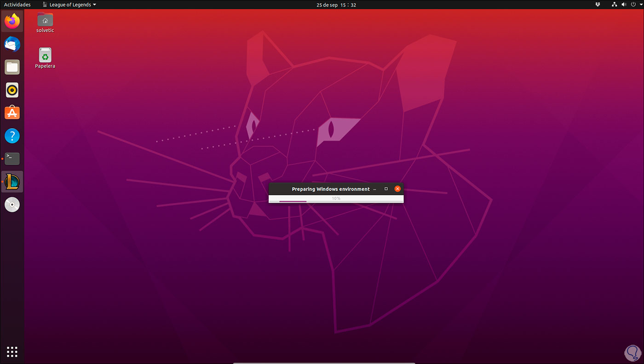Viewport: 644px width, 364px height.
Task: Maximize the Preparing Windows environment dialog
Action: 386,189
